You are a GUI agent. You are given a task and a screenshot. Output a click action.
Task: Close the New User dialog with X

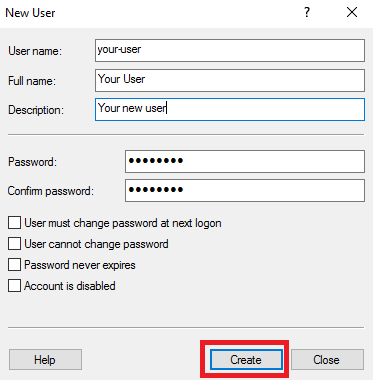(x=352, y=13)
